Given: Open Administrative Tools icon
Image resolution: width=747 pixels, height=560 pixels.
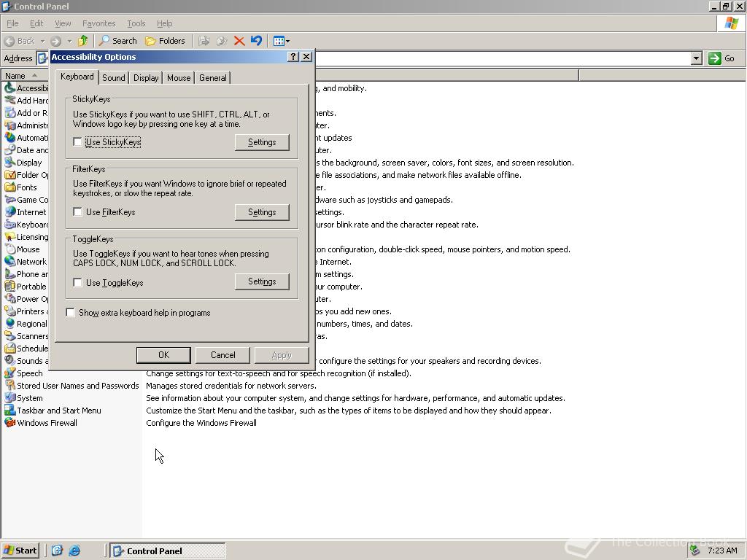Looking at the screenshot, I should [x=9, y=125].
